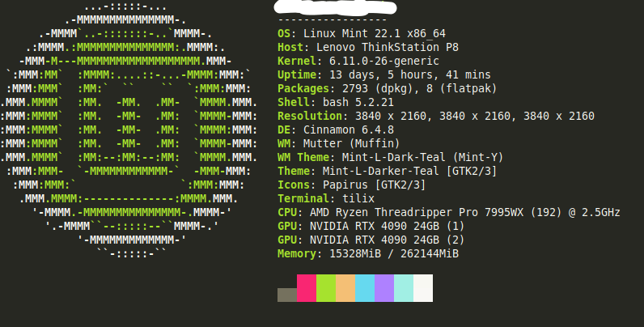The width and height of the screenshot is (644, 327).
Task: Click the 'Packages' label
Action: click(303, 89)
